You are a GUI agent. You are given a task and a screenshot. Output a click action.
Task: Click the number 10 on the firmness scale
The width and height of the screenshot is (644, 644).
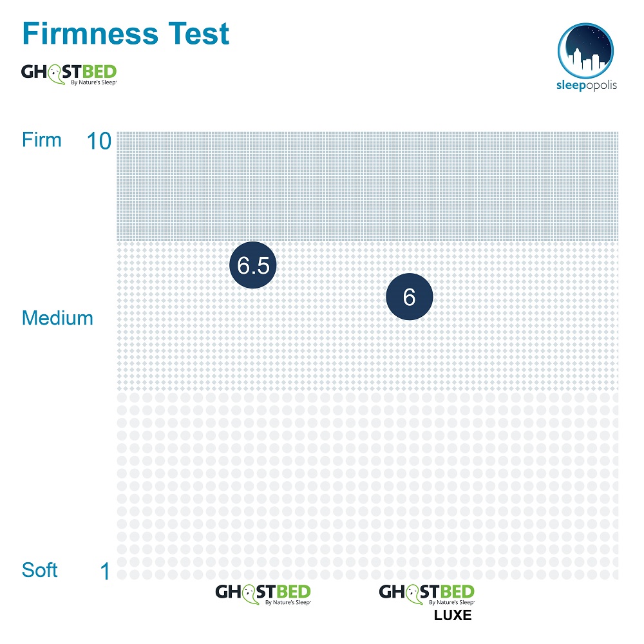click(x=99, y=141)
